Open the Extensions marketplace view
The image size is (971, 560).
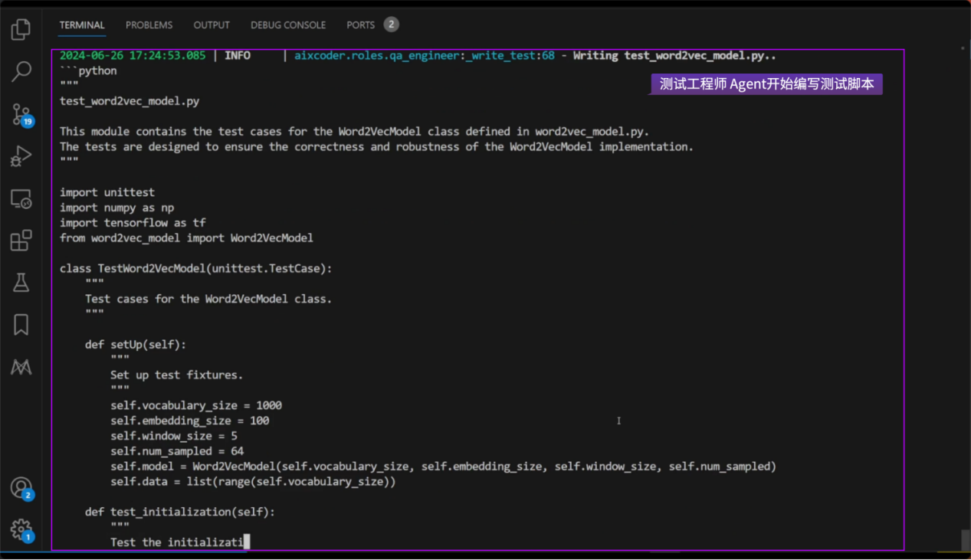point(21,241)
